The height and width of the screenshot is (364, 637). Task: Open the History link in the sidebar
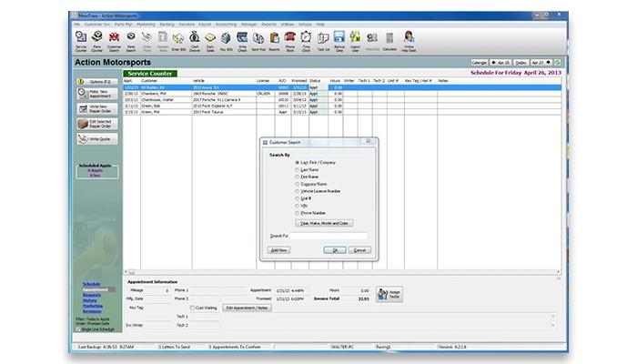pyautogui.click(x=90, y=300)
